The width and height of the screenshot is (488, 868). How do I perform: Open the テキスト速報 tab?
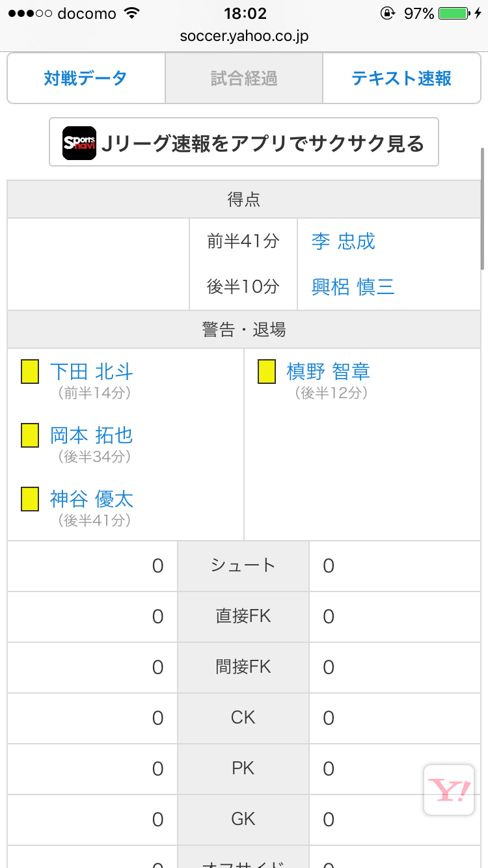click(401, 79)
